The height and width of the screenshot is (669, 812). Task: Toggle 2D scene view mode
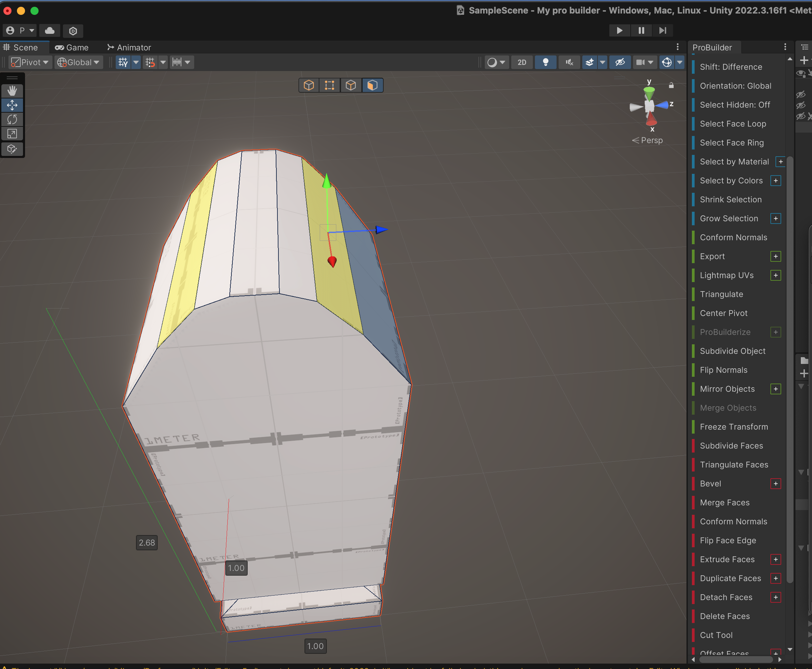[522, 63]
